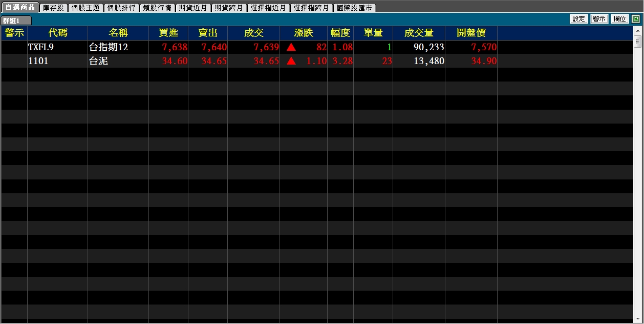Open the 個股排行 tab
The image size is (644, 324).
pyautogui.click(x=121, y=8)
